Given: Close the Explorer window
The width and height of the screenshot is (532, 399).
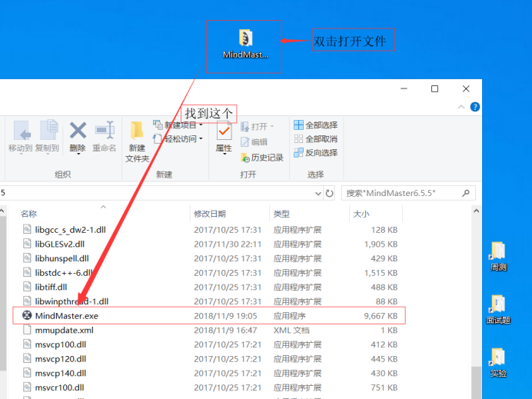Looking at the screenshot, I should (x=466, y=88).
